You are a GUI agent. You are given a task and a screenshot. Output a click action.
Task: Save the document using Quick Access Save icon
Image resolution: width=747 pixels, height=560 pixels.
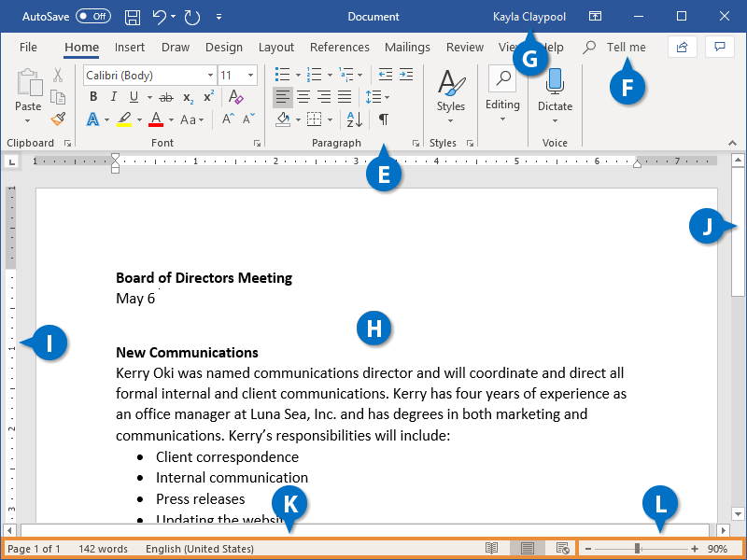(132, 16)
